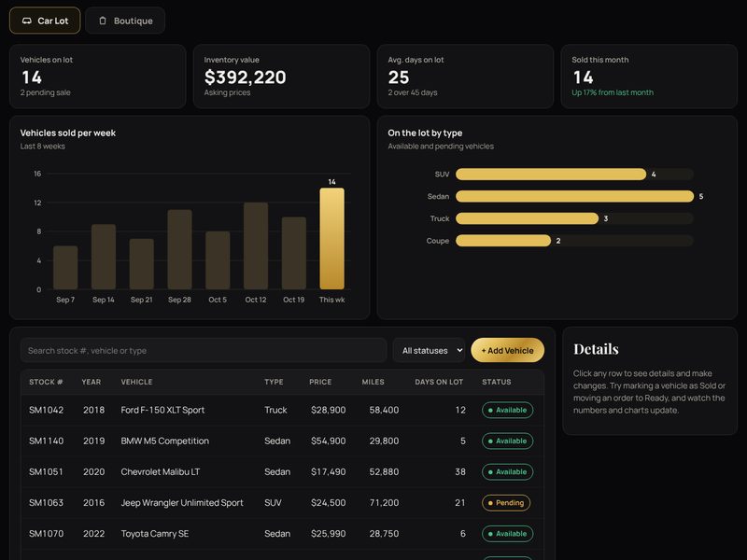Click the Sedan bar in type chart

pyautogui.click(x=574, y=196)
